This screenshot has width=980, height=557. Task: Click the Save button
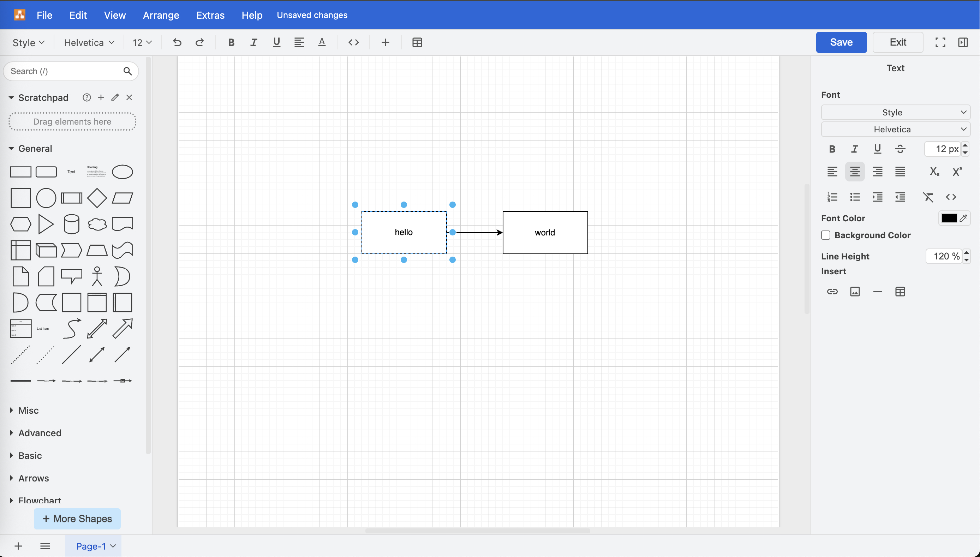(x=841, y=42)
